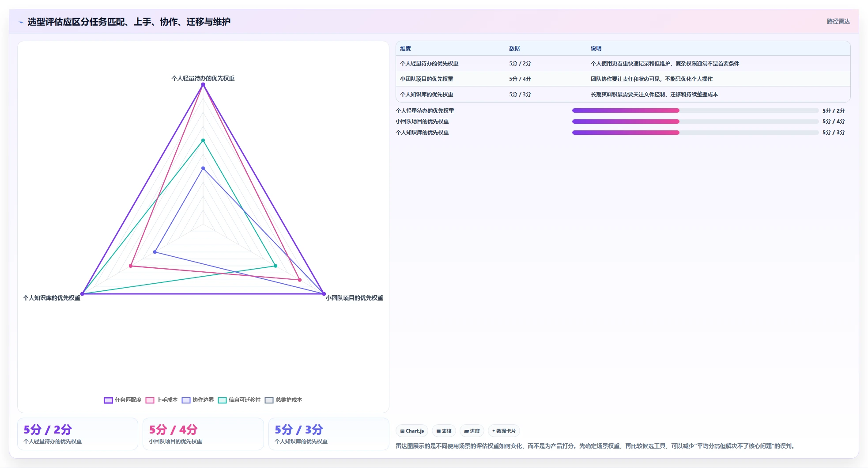Click progress bar for 个人轻量待办的优先权重
The height and width of the screenshot is (468, 868).
pyautogui.click(x=695, y=110)
